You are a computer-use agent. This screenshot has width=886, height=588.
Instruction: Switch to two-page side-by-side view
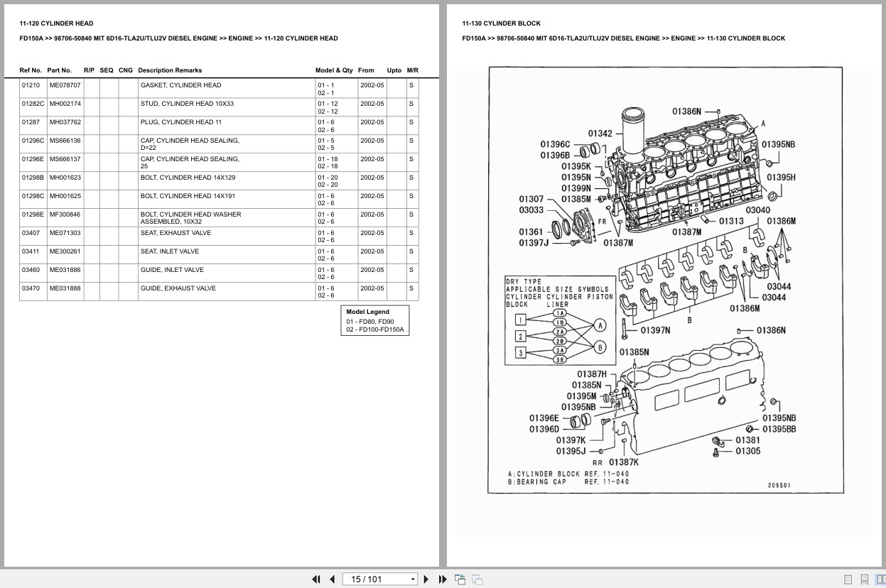point(880,579)
